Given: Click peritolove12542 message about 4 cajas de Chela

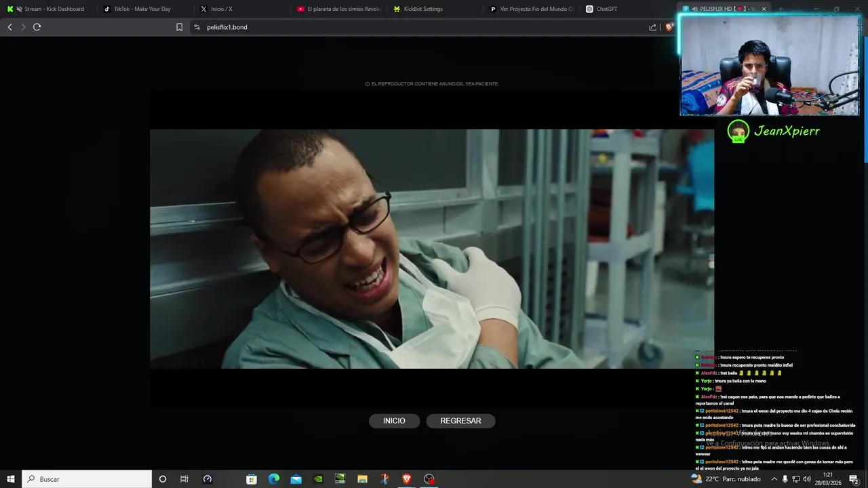Looking at the screenshot, I should 774,414.
